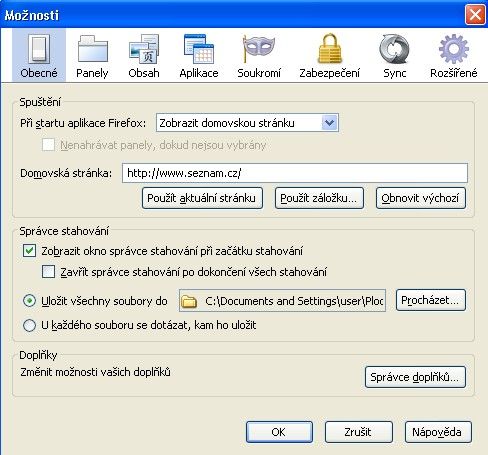Open Zabezpečení padlock icon
The height and width of the screenshot is (455, 488).
click(330, 49)
